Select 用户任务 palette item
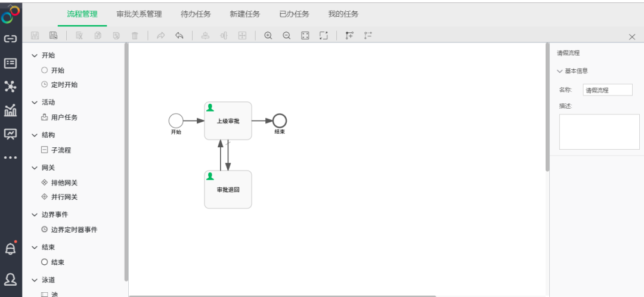Screen dimensions: 644x297 click(x=60, y=117)
